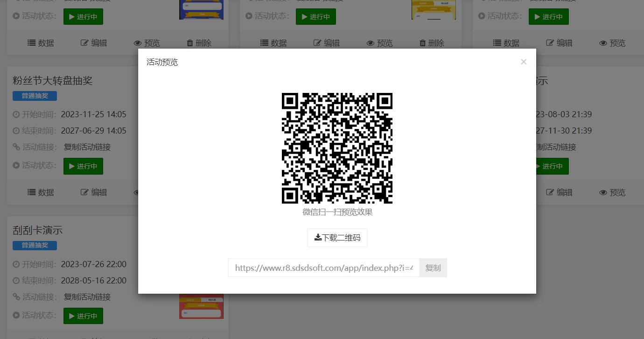Open 数据 in the blue-thumbnail card
Viewport: 644px width, 339px height.
(41, 43)
